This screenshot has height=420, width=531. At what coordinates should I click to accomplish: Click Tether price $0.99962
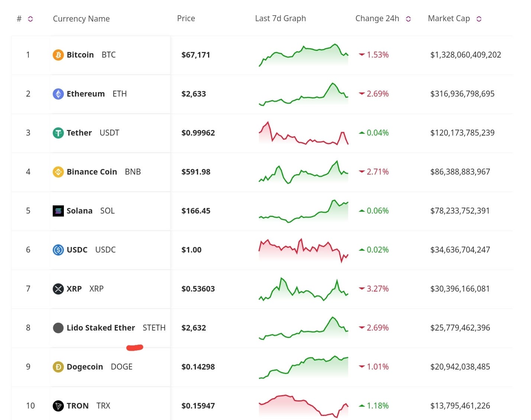[198, 133]
